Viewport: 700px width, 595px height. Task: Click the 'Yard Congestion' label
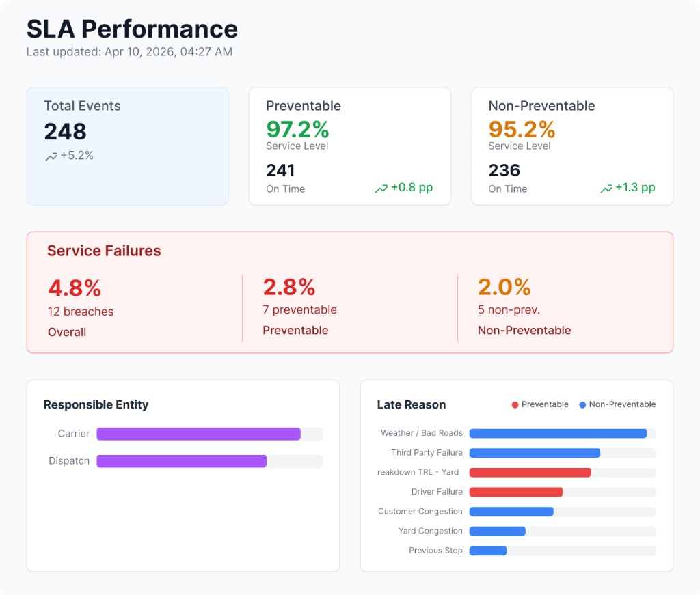click(x=431, y=531)
